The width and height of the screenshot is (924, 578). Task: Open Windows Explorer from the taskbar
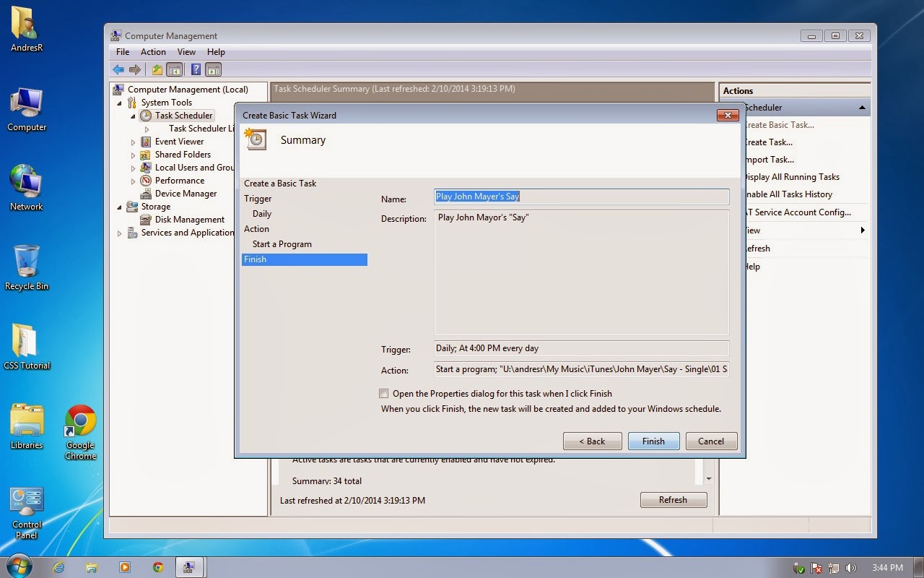tap(92, 567)
